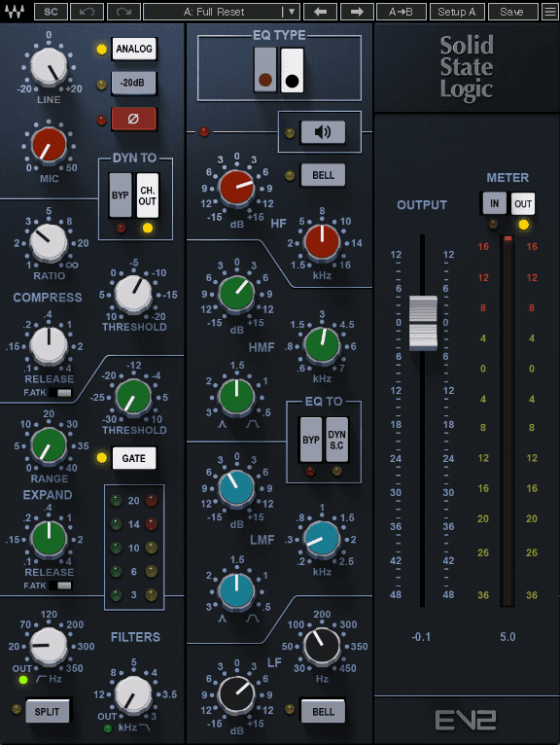Toggle the ANALOG button
This screenshot has height=745, width=560.
[134, 49]
